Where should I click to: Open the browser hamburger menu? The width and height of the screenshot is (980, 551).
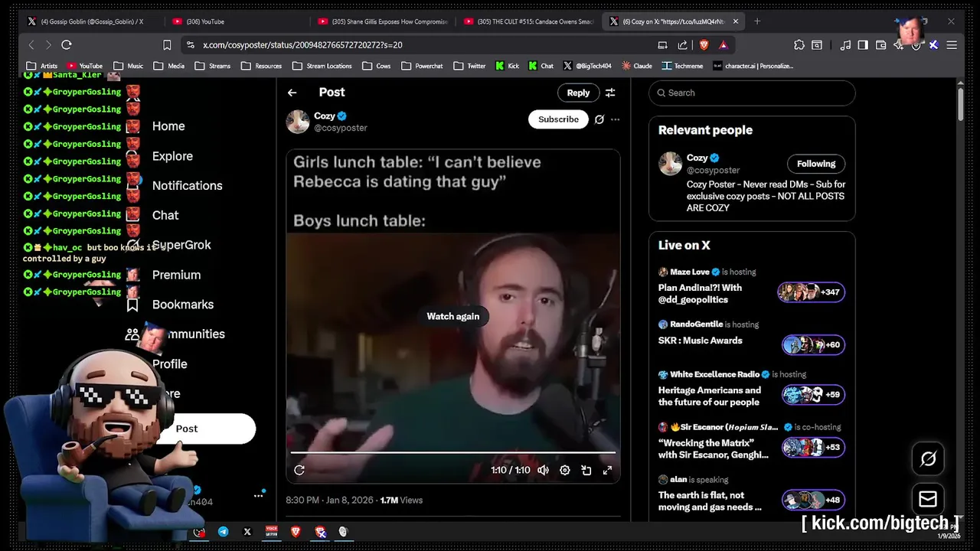coord(952,45)
